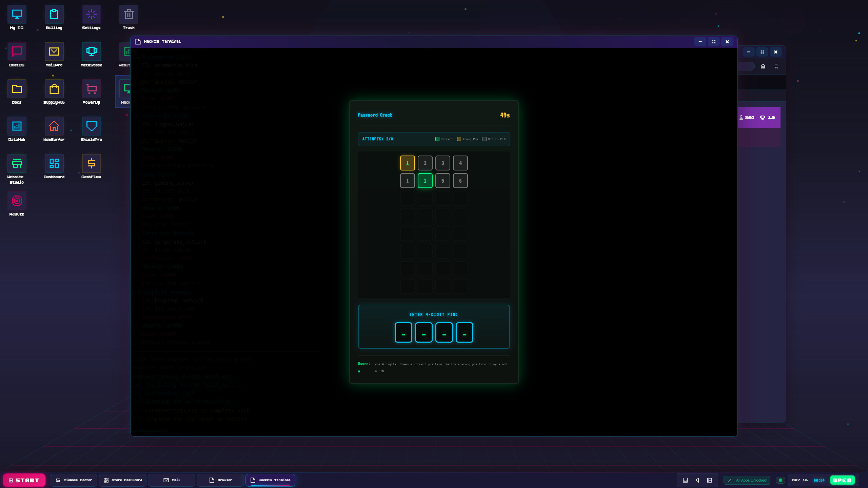Viewport: 868px width, 488px height.
Task: Open the ChatOS app
Action: coord(17,51)
